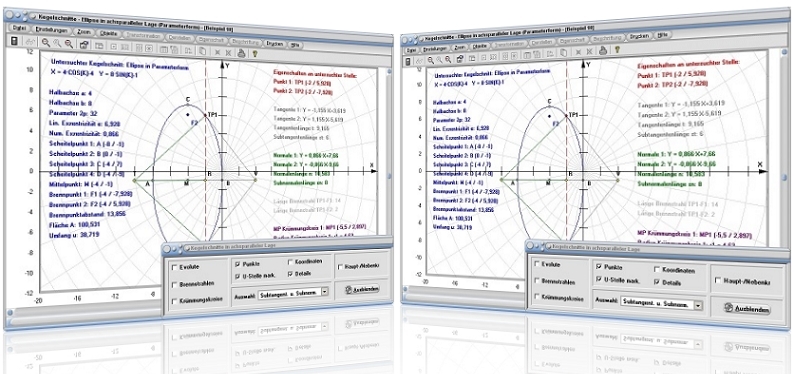Open Objekte menu in right window
The height and width of the screenshot is (374, 794).
480,46
